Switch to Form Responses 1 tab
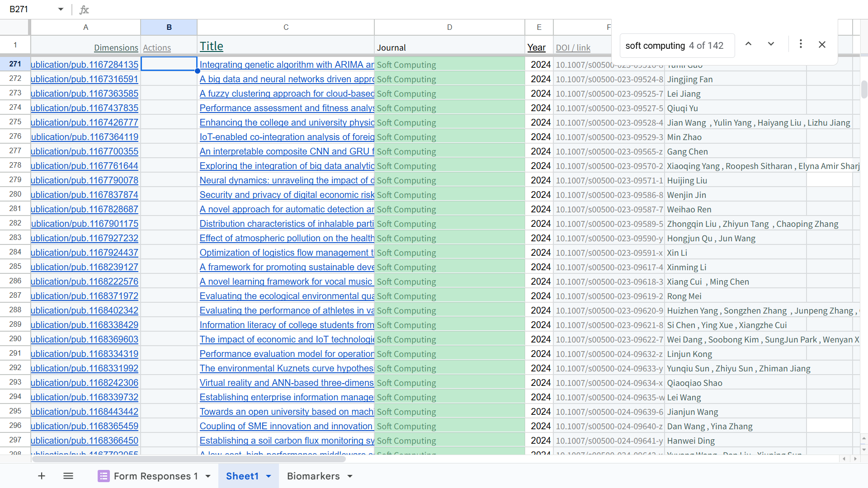Screen dimensions: 868x488 (x=156, y=476)
